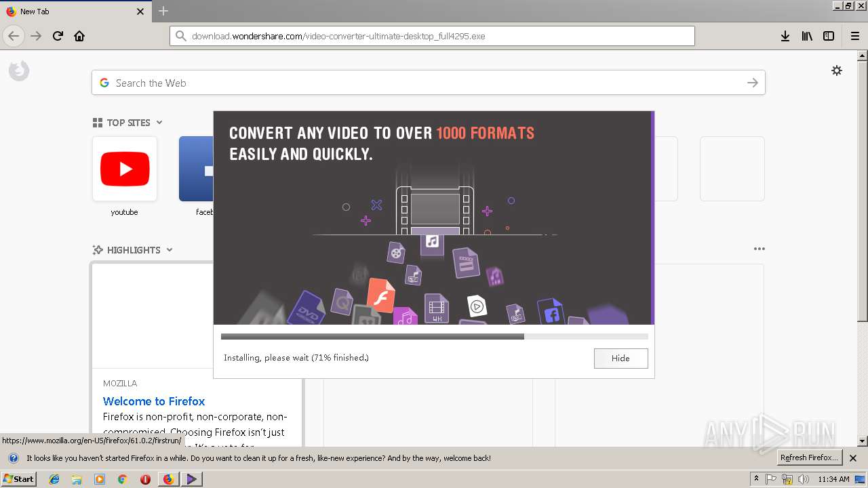Close the New Tab tab
868x488 pixels.
point(140,12)
